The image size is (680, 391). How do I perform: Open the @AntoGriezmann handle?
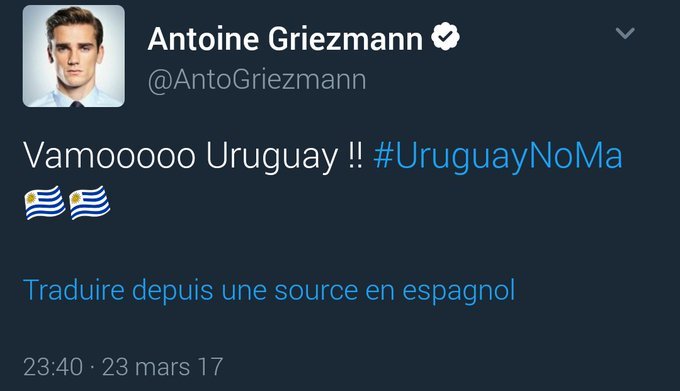(257, 80)
